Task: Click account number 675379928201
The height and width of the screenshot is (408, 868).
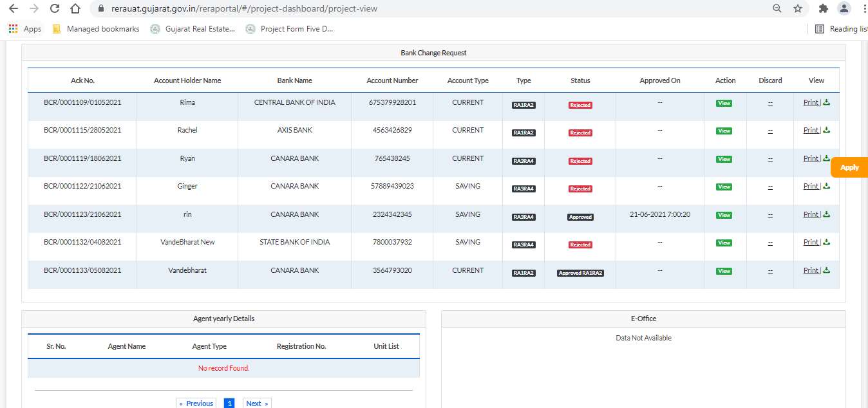Action: (x=392, y=102)
